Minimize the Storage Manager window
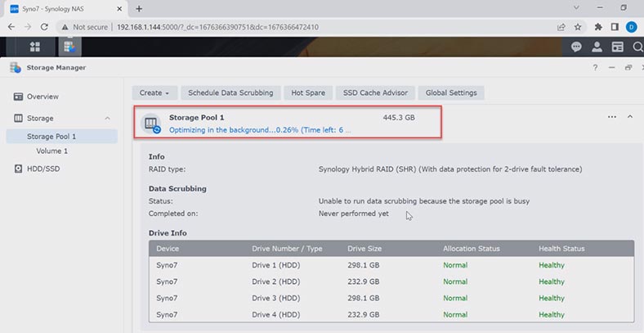 tap(611, 68)
